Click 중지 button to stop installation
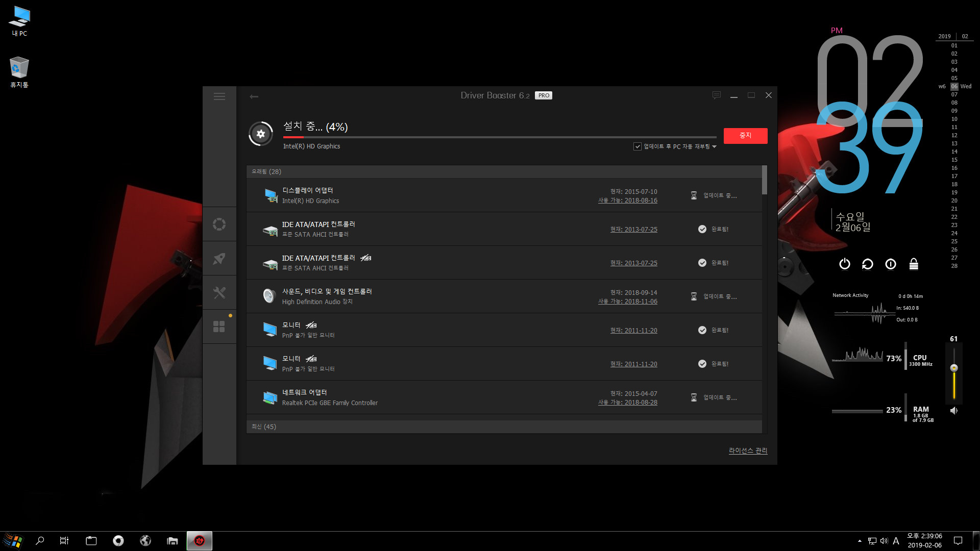This screenshot has height=551, width=980. pyautogui.click(x=745, y=135)
